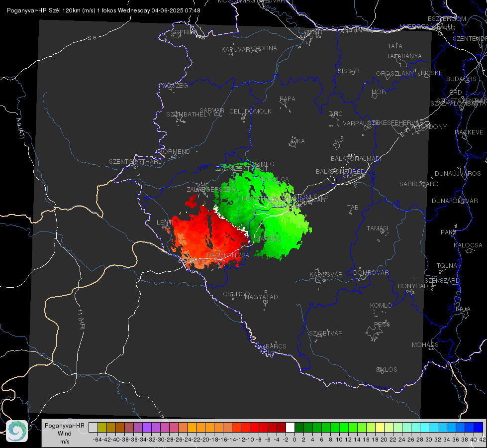Click the NAGYATÁD town label

tap(261, 297)
